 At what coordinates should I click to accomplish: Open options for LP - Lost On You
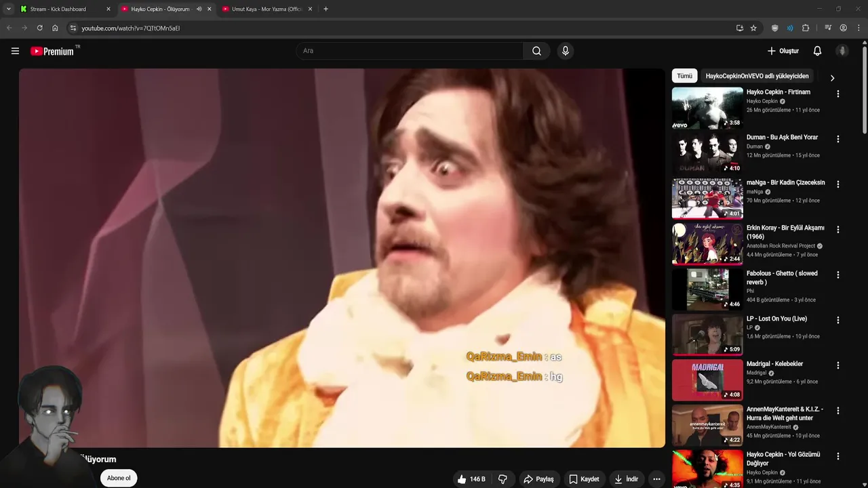tap(838, 320)
